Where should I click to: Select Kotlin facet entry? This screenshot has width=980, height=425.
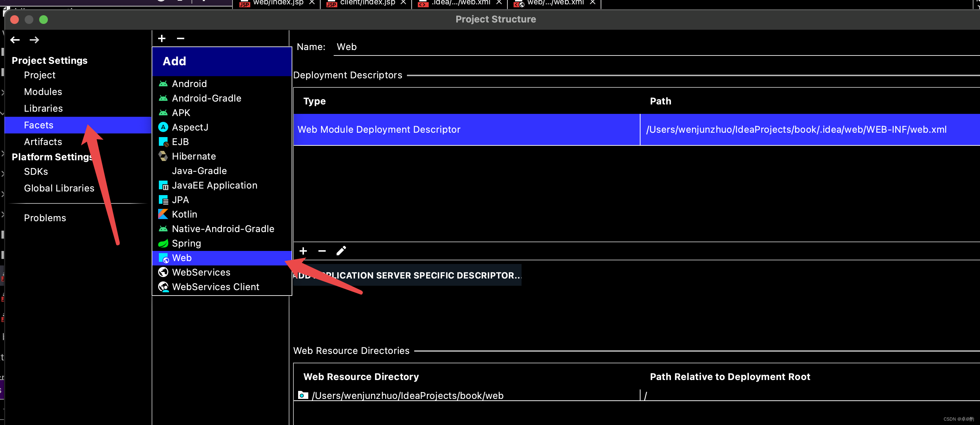[x=184, y=214]
